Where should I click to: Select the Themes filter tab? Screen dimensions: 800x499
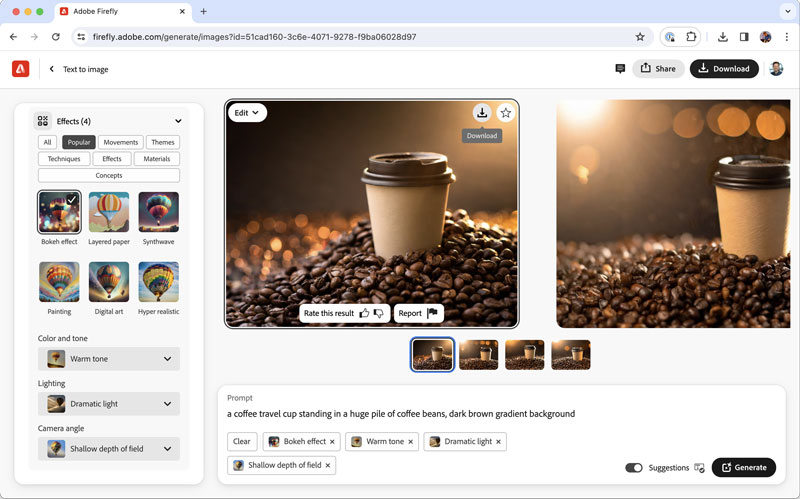pyautogui.click(x=163, y=142)
